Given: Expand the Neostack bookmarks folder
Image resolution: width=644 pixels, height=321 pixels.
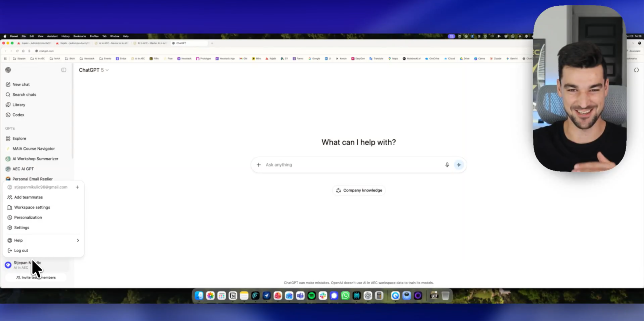Looking at the screenshot, I should (x=87, y=58).
